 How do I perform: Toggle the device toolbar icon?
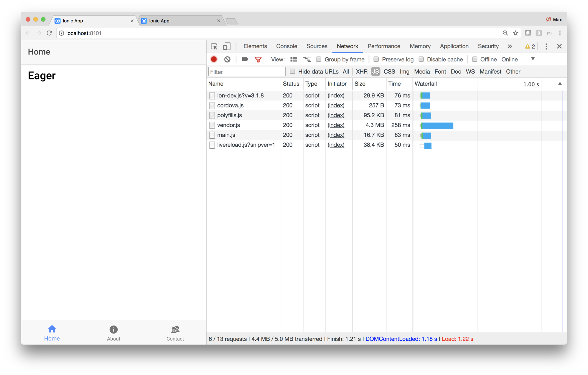tap(227, 46)
